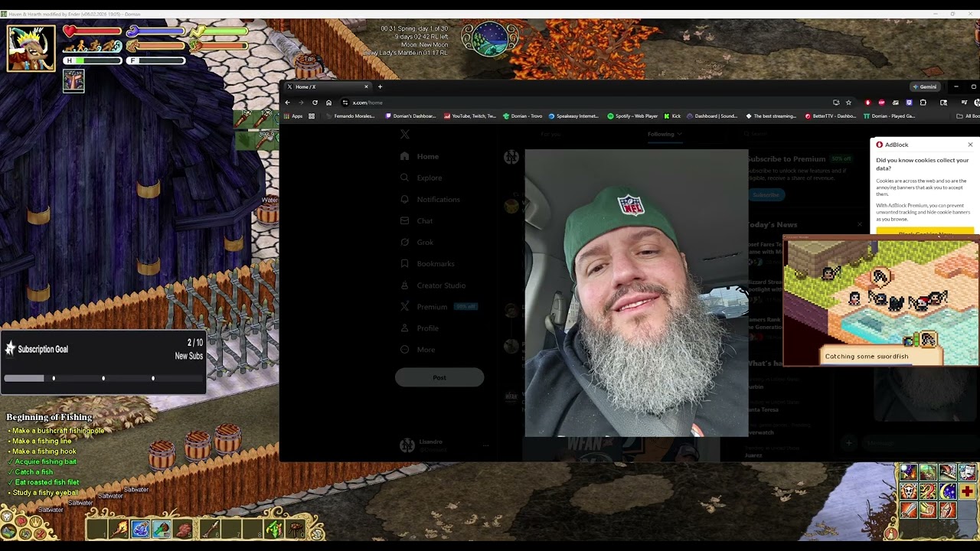The image size is (980, 551).
Task: Open the Kick bookmark
Action: [672, 116]
